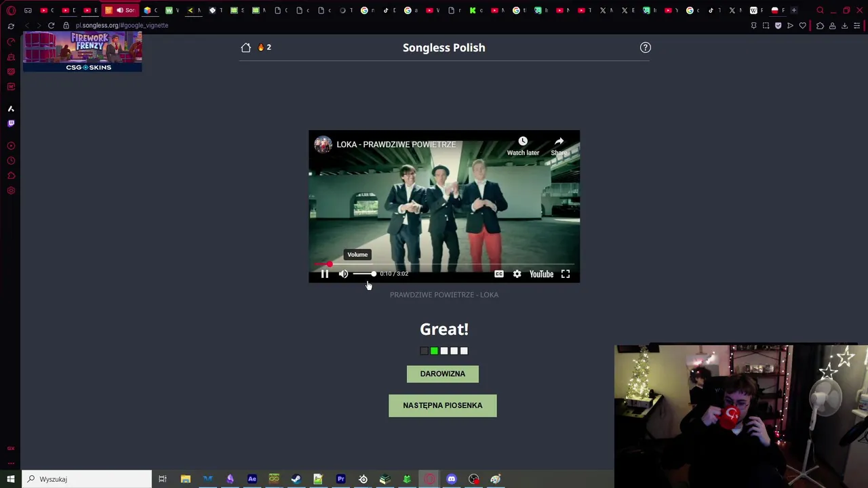Click the pin icon in address toolbar
Image resolution: width=868 pixels, height=488 pixels.
tap(753, 26)
